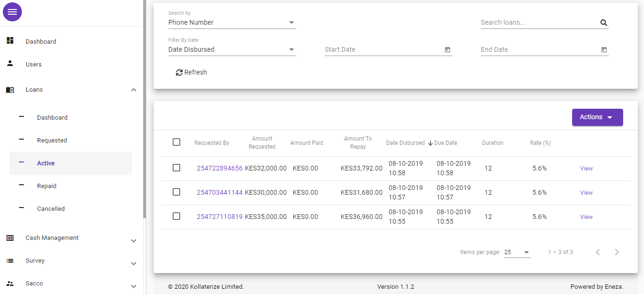View the KES32,000.00 loan
The image size is (644, 294).
point(586,169)
